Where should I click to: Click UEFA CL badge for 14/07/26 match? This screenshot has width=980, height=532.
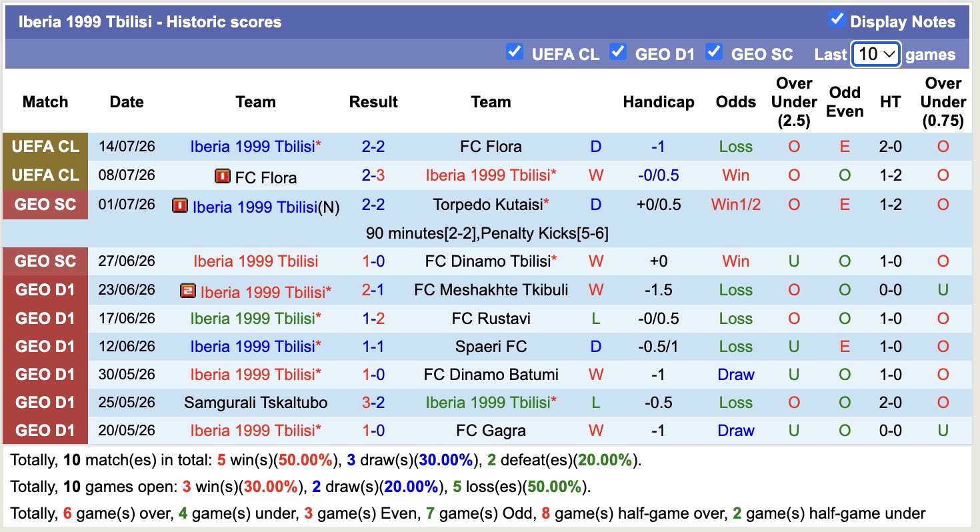[45, 147]
